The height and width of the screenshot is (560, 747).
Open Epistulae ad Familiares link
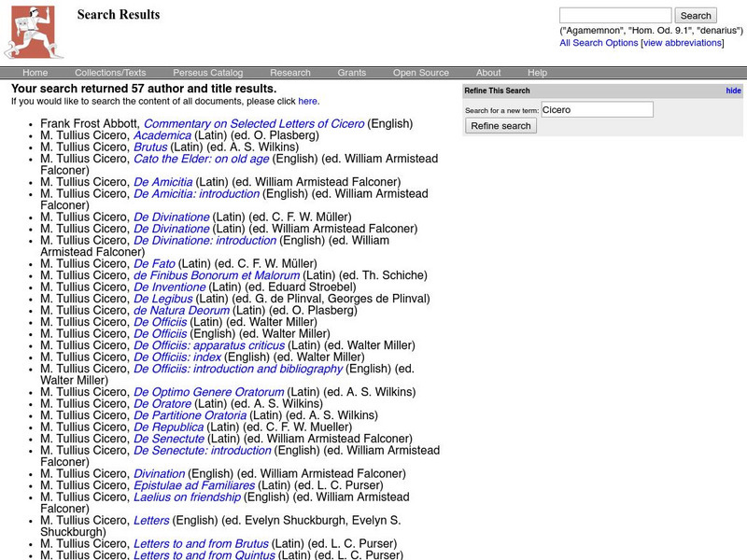coord(194,485)
